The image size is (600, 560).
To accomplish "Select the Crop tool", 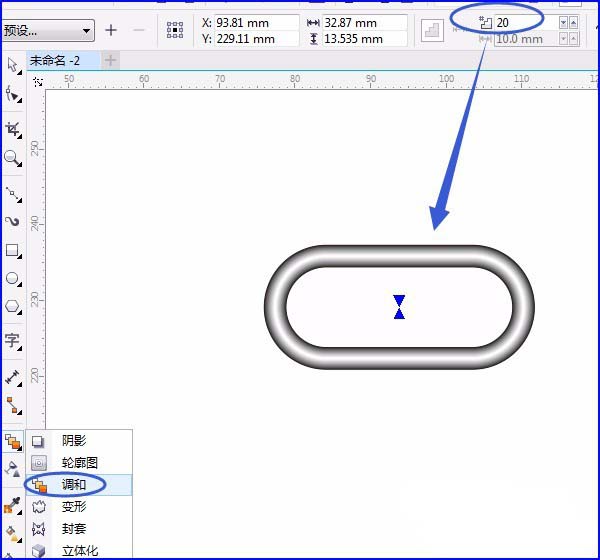I will coord(13,130).
